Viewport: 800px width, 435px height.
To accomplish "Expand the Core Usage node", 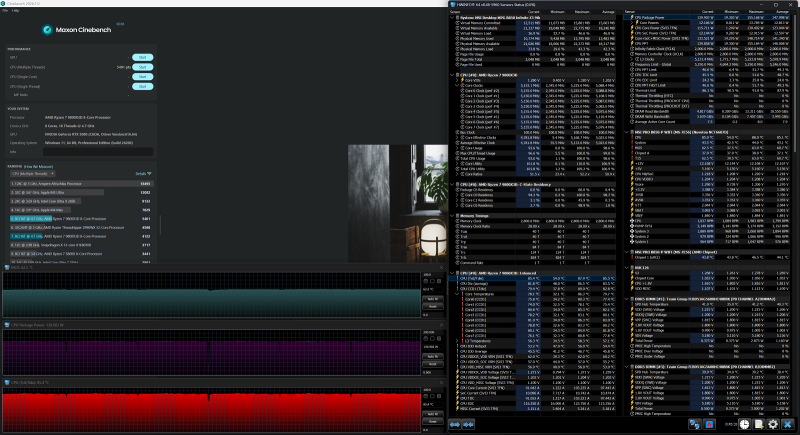I will point(458,148).
